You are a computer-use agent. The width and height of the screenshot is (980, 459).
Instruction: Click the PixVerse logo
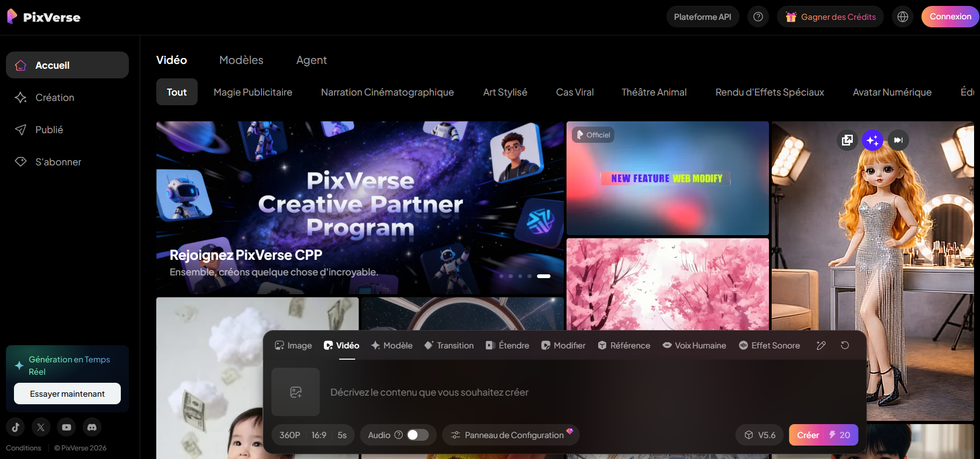click(43, 17)
